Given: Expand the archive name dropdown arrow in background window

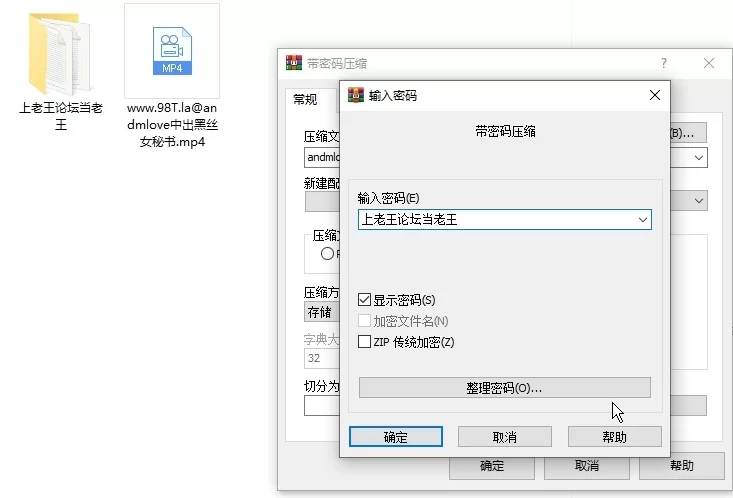Looking at the screenshot, I should (699, 158).
